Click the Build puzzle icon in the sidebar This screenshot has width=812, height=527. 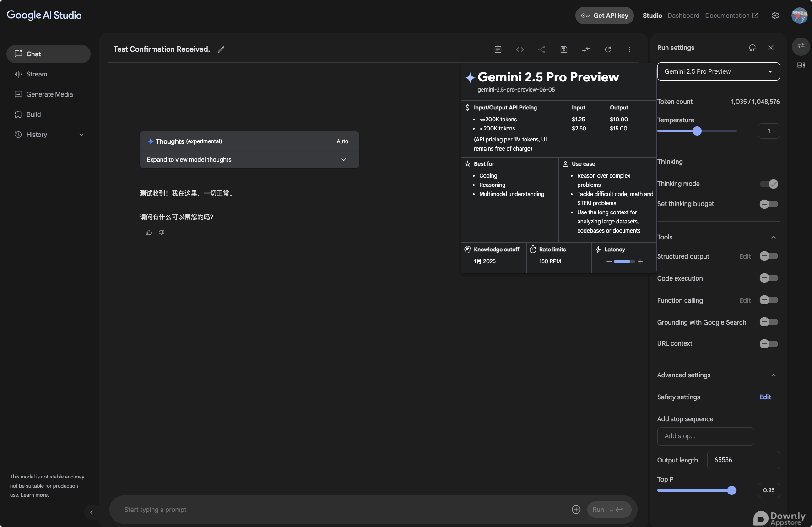[18, 114]
